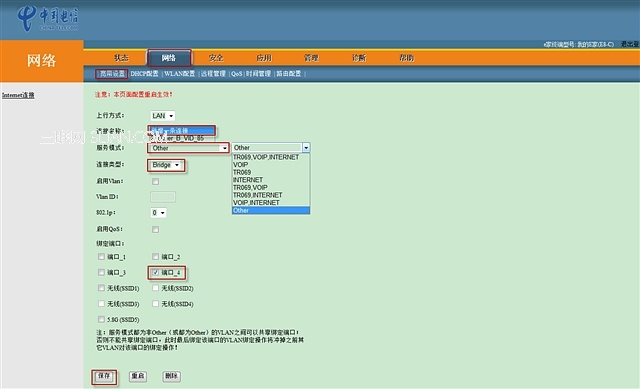Image resolution: width=640 pixels, height=389 pixels.
Task: Check the 端口_2 binding checkbox
Action: click(x=156, y=257)
